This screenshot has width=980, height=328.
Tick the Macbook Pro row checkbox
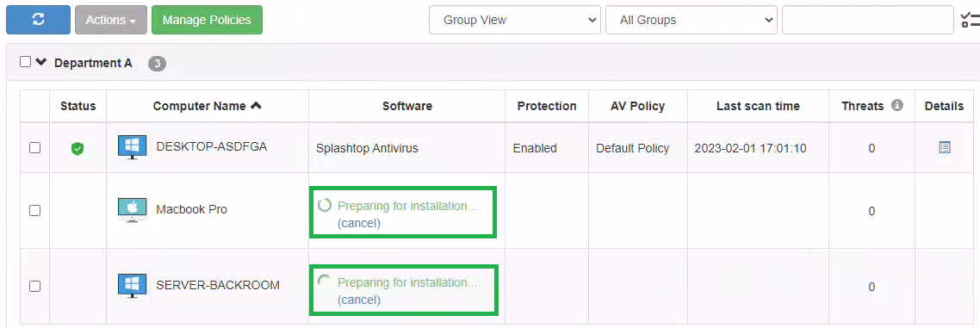pyautogui.click(x=35, y=211)
